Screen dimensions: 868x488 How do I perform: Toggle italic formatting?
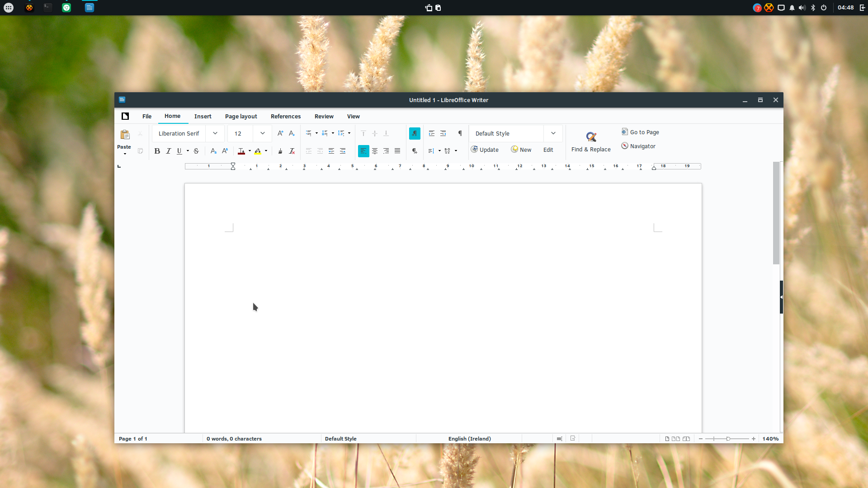coord(169,151)
